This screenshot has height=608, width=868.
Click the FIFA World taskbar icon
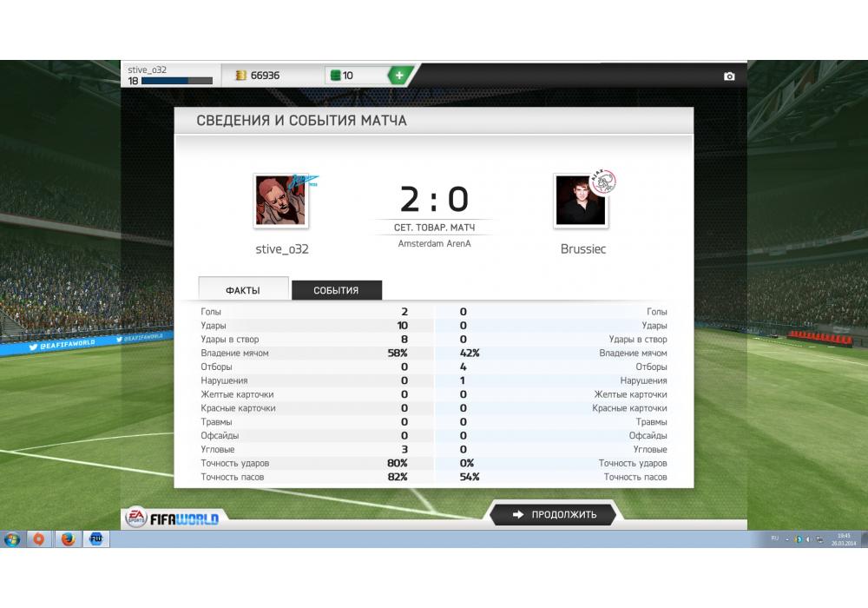coord(96,539)
